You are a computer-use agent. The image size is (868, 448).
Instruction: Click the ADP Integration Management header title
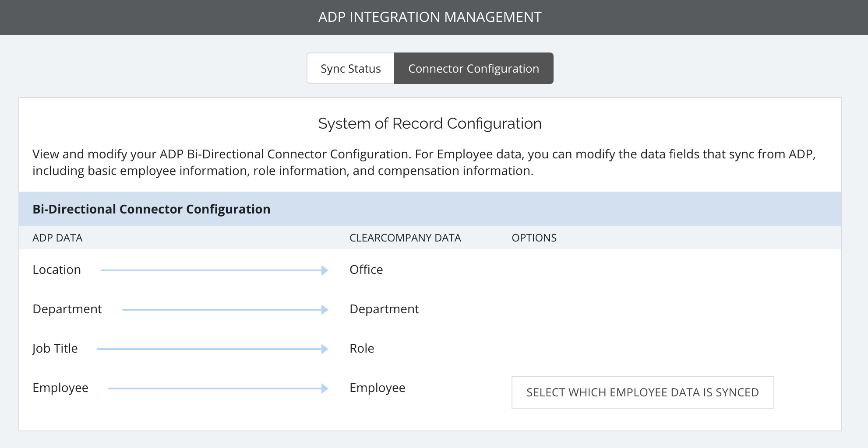430,17
